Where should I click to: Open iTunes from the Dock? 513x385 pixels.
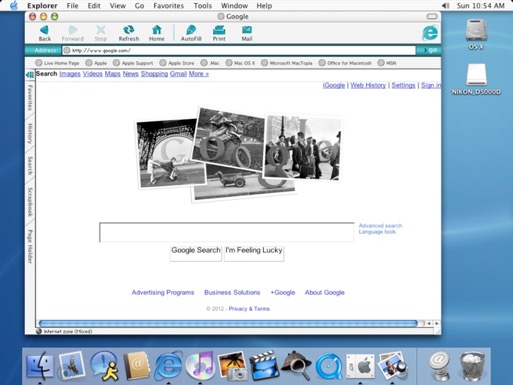click(200, 365)
